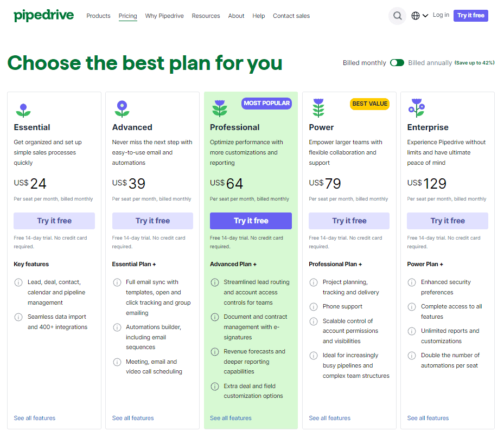Select the Pricing menu item
The width and height of the screenshot is (504, 438).
pyautogui.click(x=127, y=16)
